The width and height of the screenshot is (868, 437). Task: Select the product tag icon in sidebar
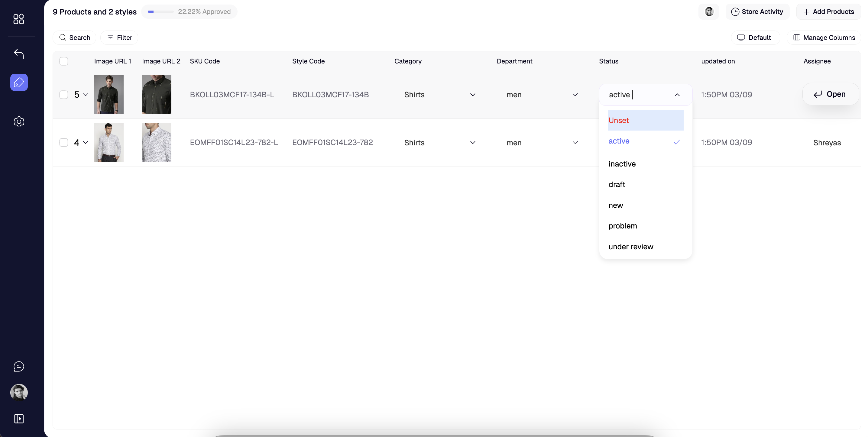coord(19,82)
